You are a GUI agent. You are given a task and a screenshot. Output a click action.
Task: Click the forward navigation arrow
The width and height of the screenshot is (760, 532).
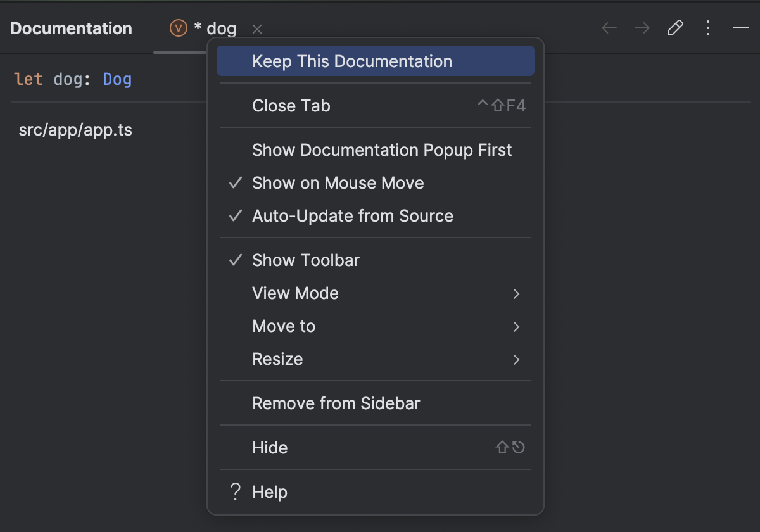coord(642,28)
